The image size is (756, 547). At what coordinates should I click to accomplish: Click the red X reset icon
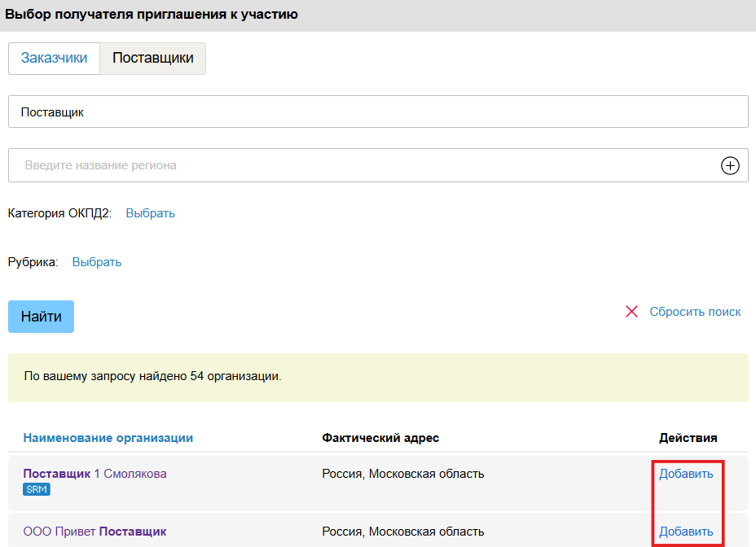coord(631,312)
